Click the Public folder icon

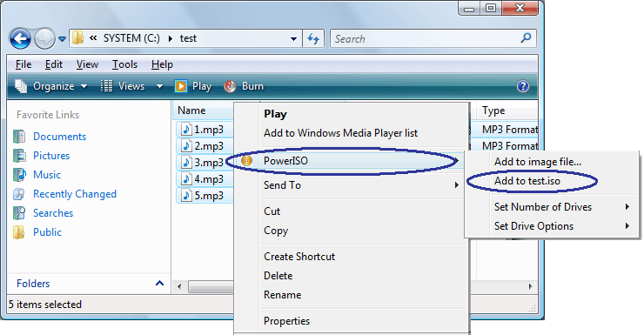(x=19, y=232)
